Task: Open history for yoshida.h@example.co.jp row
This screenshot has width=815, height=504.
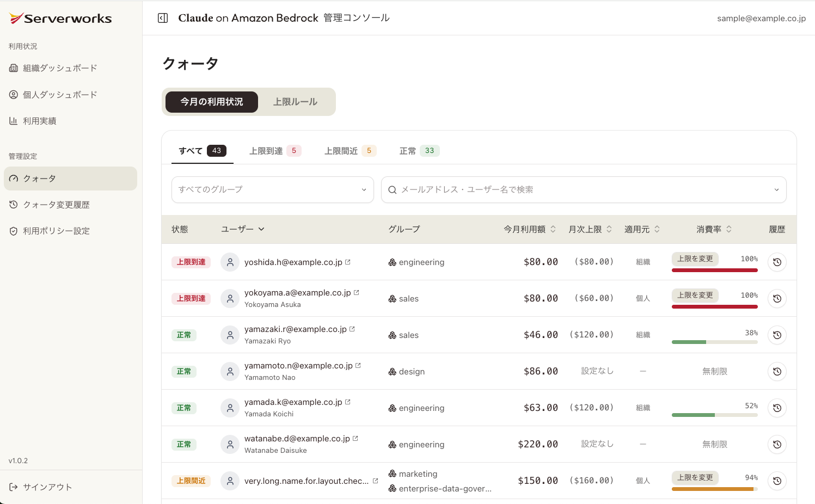Action: [777, 262]
